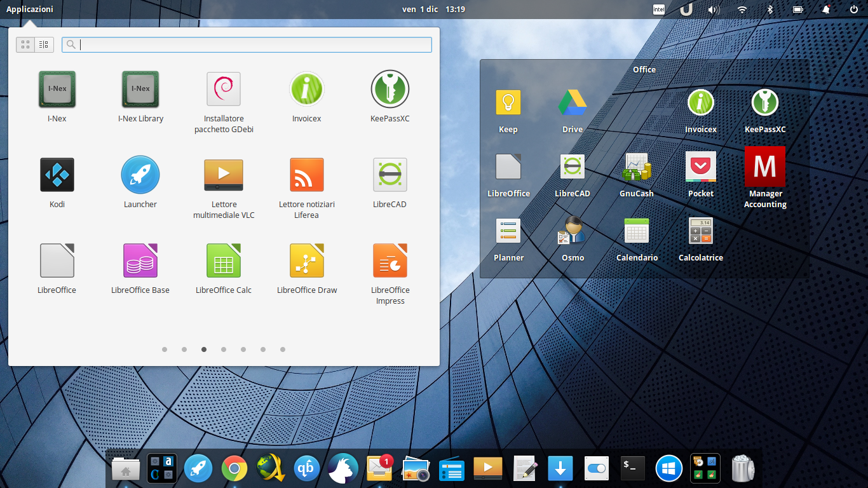Switch app menu to category view
The height and width of the screenshot is (488, 868).
43,44
